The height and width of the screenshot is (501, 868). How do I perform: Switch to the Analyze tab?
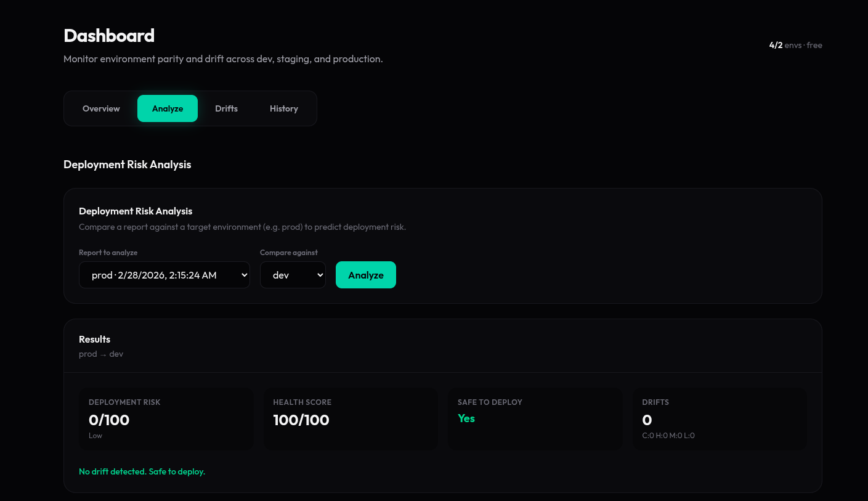click(167, 108)
